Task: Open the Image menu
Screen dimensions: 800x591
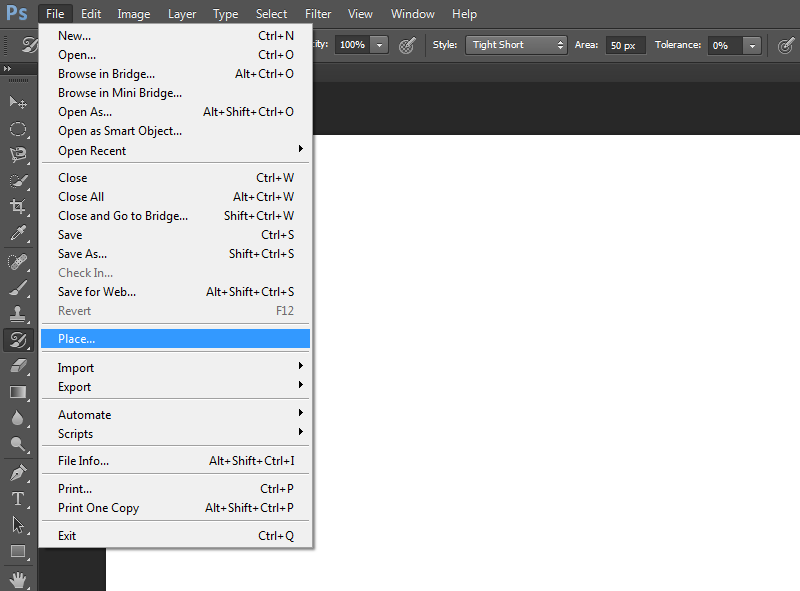Action: tap(134, 14)
